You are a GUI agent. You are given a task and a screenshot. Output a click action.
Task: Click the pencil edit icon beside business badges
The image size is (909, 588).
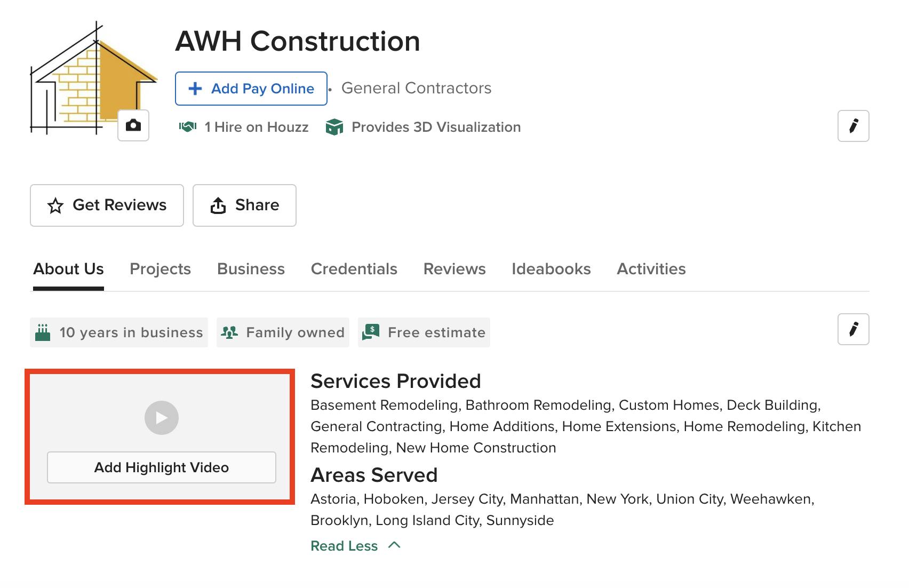pyautogui.click(x=854, y=329)
